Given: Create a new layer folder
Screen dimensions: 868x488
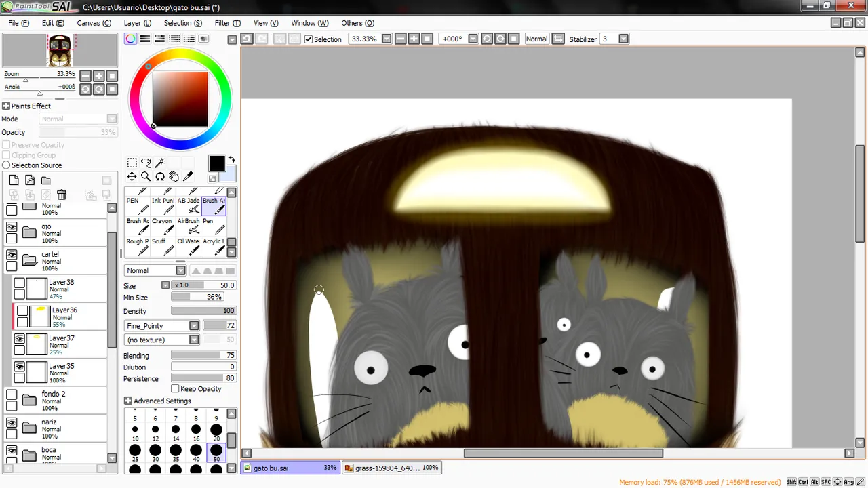Looking at the screenshot, I should tap(45, 180).
